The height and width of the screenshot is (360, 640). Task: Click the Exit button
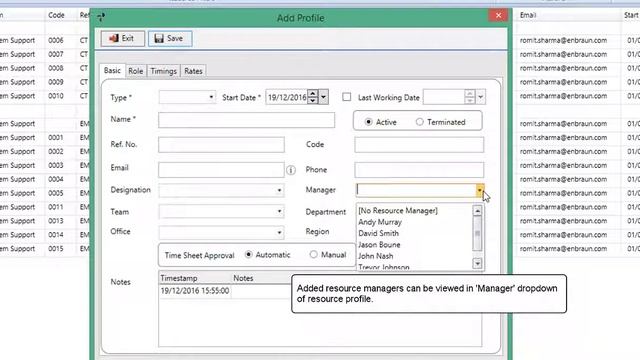[122, 38]
